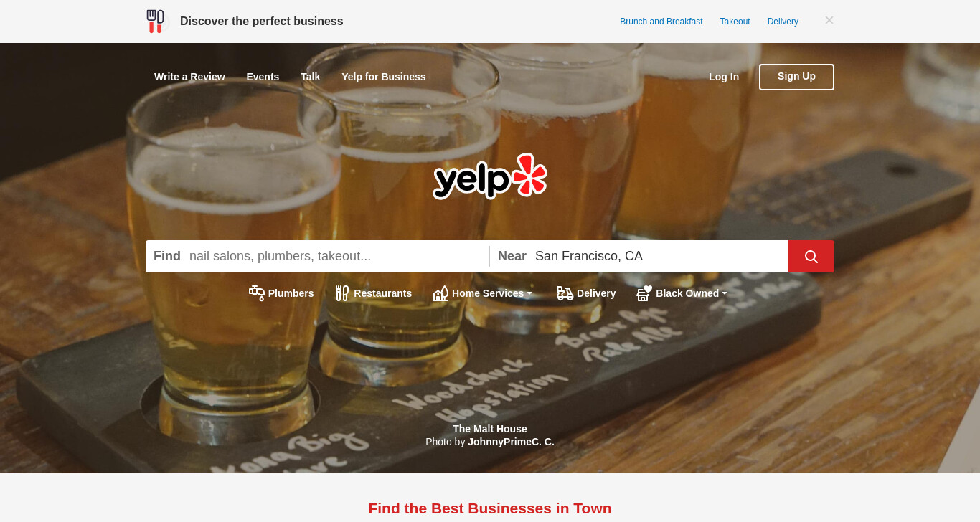Click the Restaurants utensils icon
This screenshot has height=522, width=980.
(x=342, y=293)
